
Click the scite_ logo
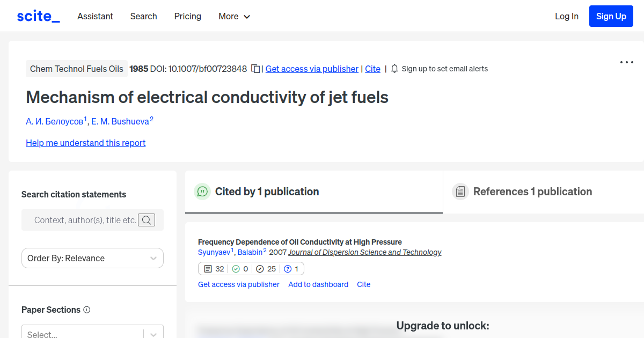38,16
